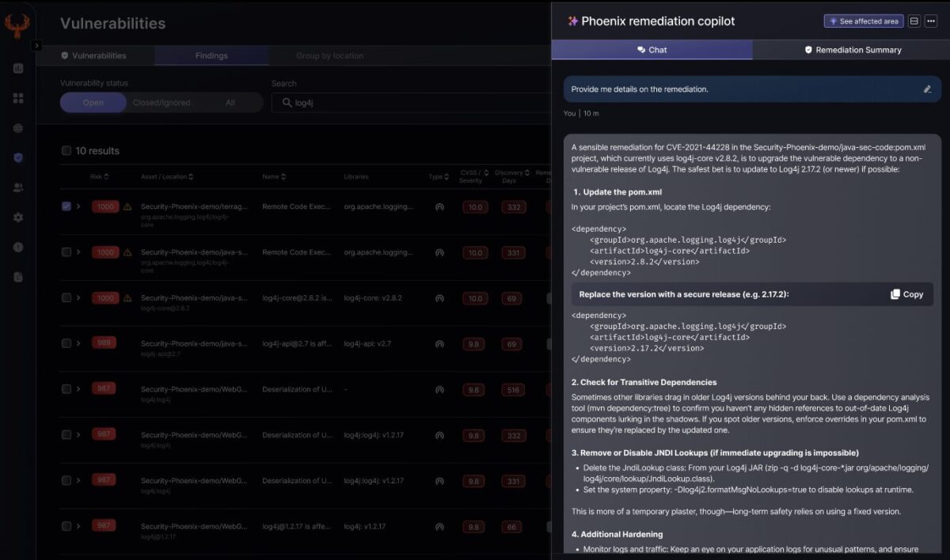
Task: Click the See affected area button
Action: click(x=863, y=21)
